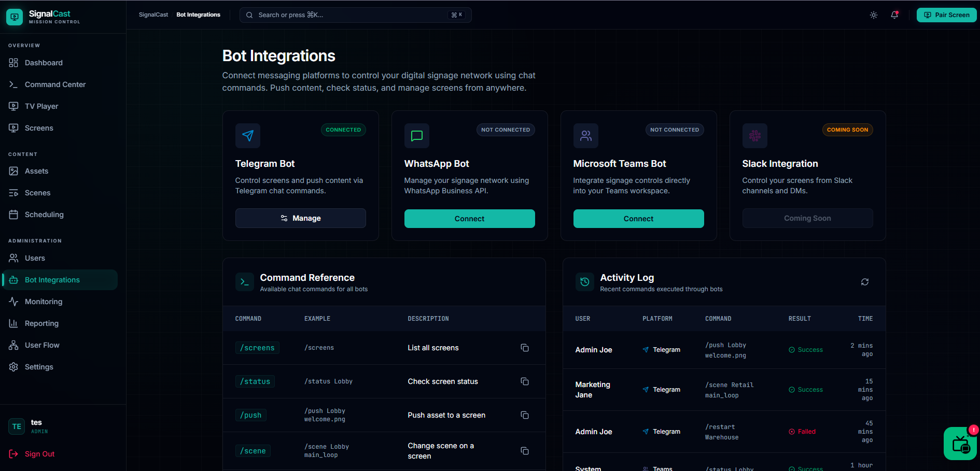
Task: Click the Activity Log history icon
Action: click(x=585, y=282)
